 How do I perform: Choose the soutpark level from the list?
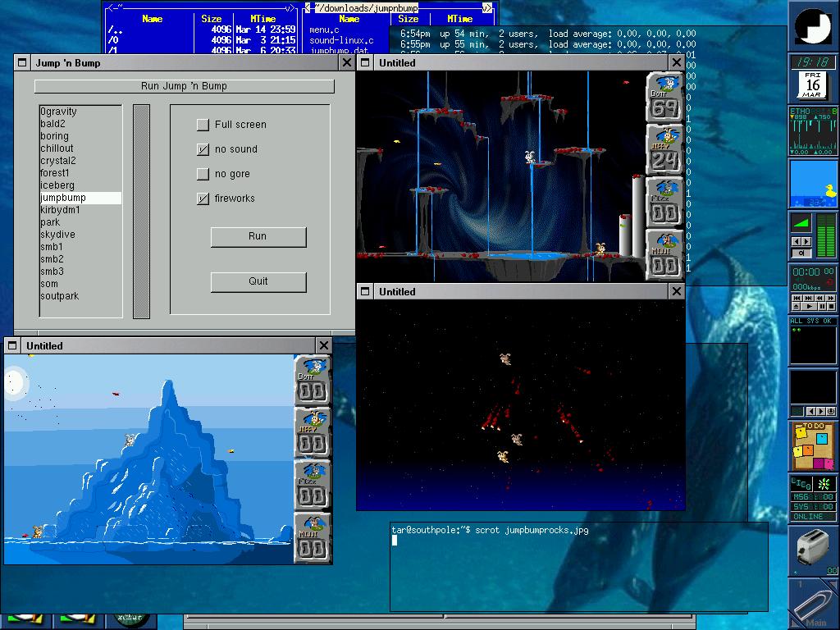coord(60,296)
